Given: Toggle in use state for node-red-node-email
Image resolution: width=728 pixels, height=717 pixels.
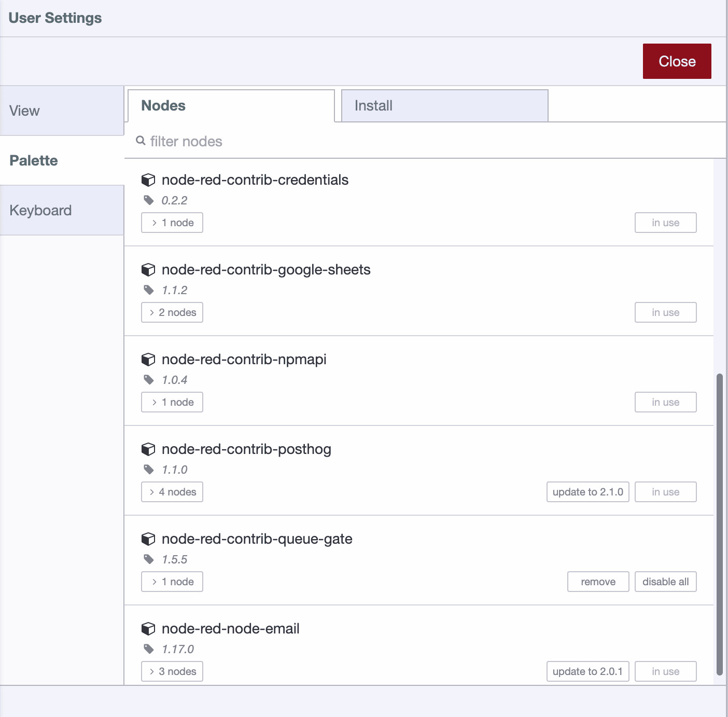Looking at the screenshot, I should tap(666, 671).
